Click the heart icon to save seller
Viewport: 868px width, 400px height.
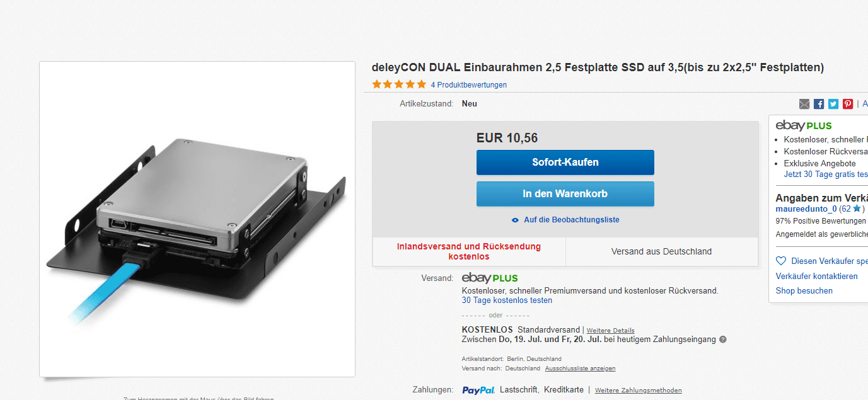(x=781, y=261)
